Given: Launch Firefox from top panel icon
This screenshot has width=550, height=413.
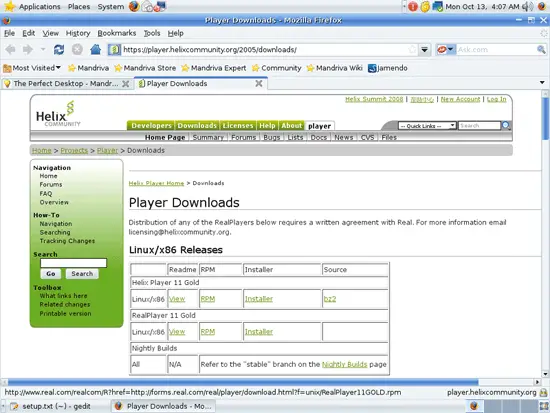Looking at the screenshot, I should point(134,6).
